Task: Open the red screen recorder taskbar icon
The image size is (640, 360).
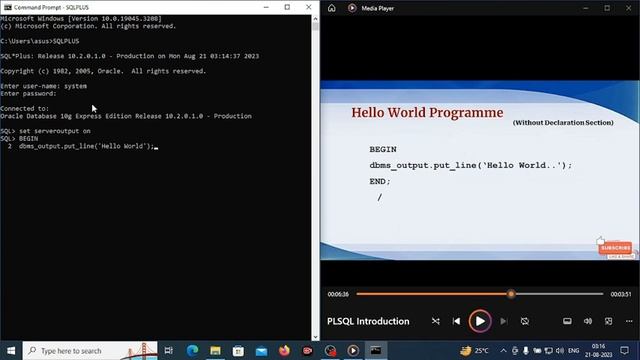Action: pos(307,351)
